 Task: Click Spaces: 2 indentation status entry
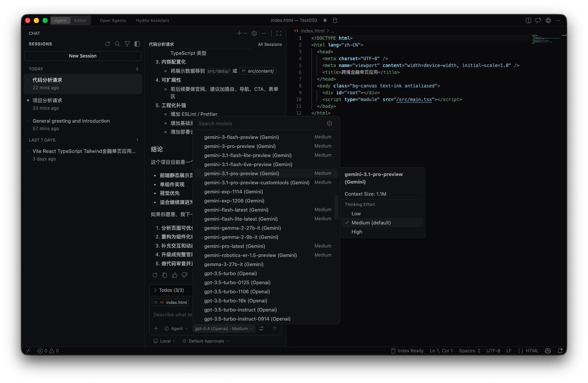(469, 351)
